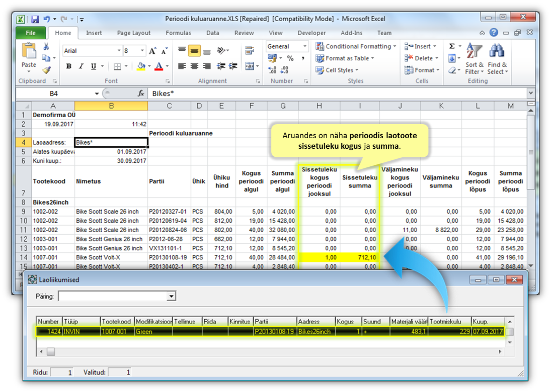This screenshot has height=392, width=551.
Task: Click Decrease Indent icon
Action: coord(221,66)
